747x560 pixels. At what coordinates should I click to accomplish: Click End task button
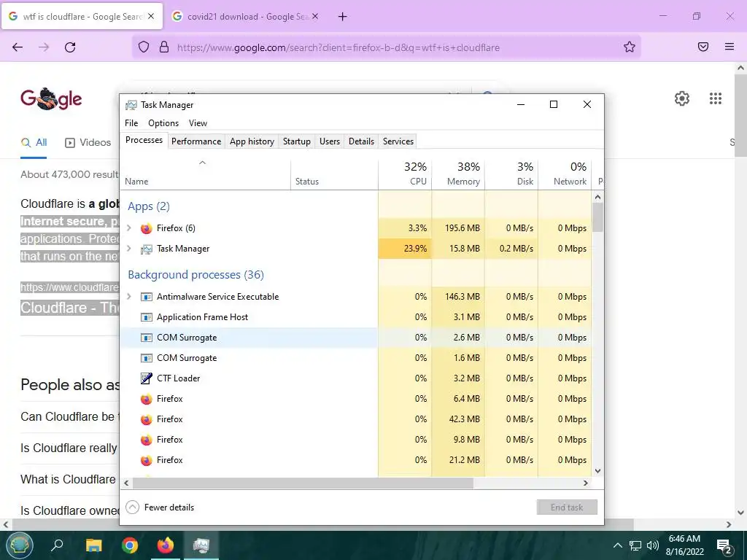click(567, 507)
